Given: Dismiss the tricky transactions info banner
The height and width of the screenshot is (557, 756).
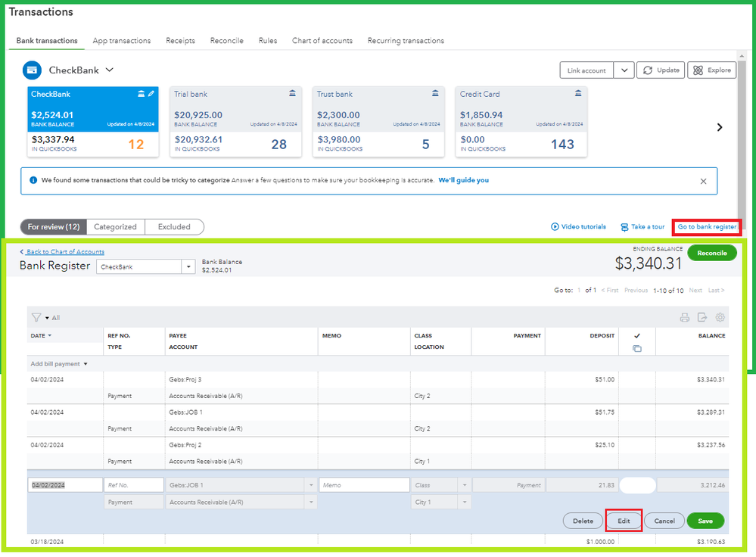Looking at the screenshot, I should [703, 181].
